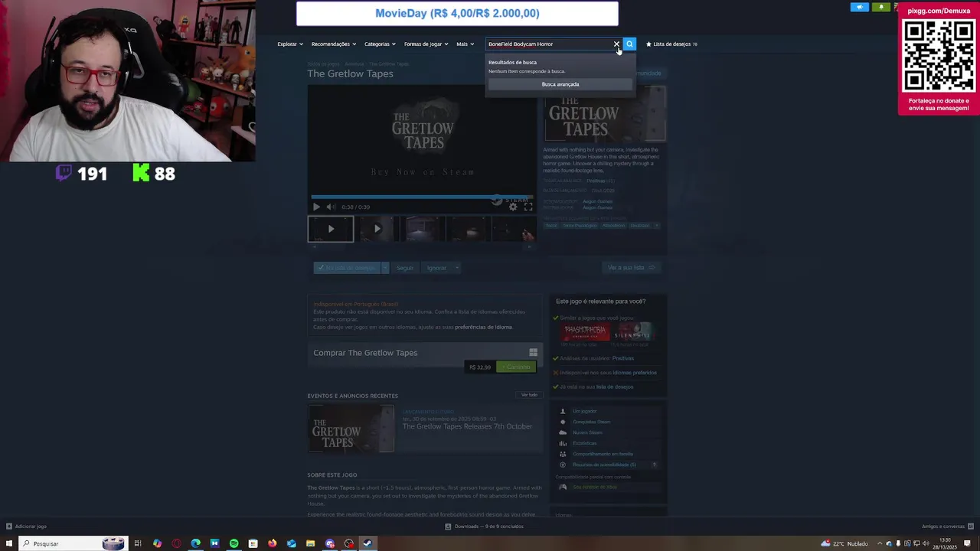The image size is (980, 551).
Task: Select the fourth screenshot thumbnail
Action: pyautogui.click(x=469, y=229)
